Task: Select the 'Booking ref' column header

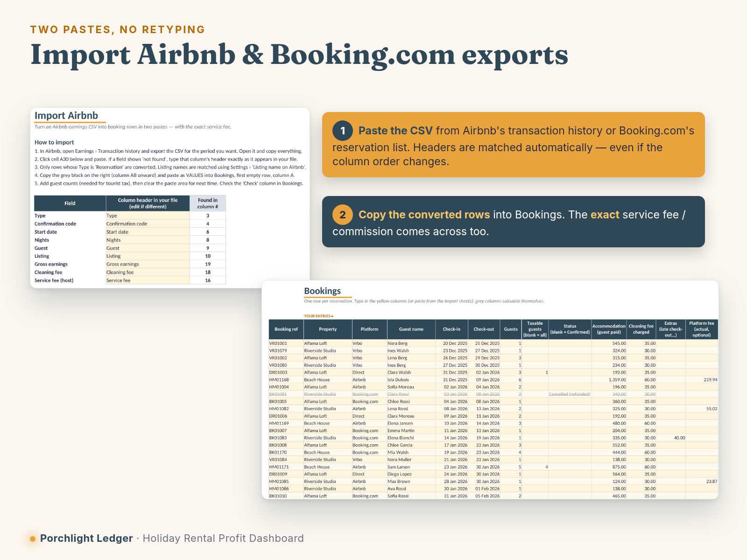Action: click(x=286, y=329)
